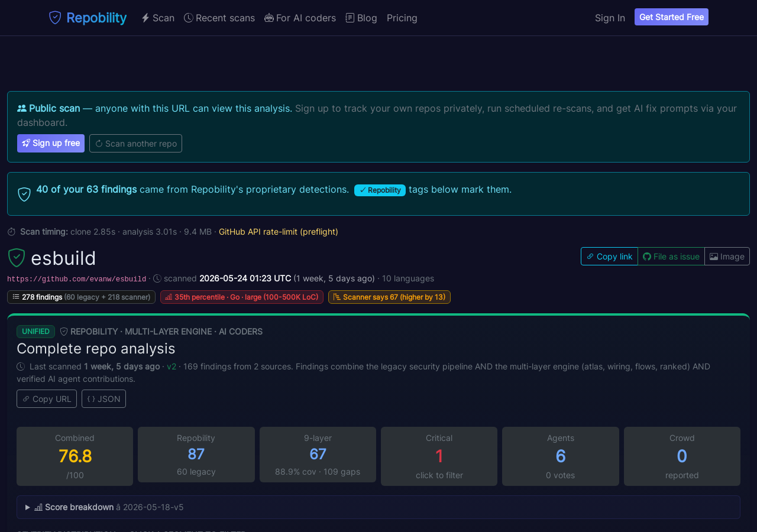757x532 pixels.
Task: Visit the Blog page
Action: click(361, 18)
